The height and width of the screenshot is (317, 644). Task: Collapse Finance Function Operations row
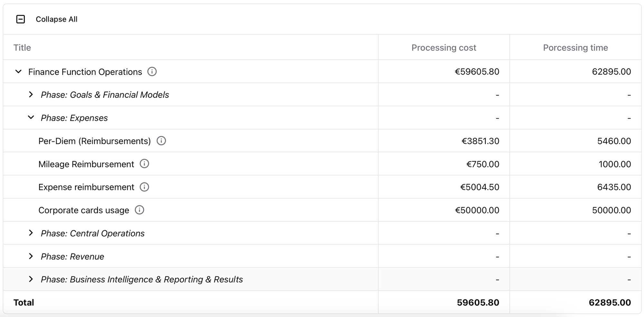pyautogui.click(x=18, y=71)
